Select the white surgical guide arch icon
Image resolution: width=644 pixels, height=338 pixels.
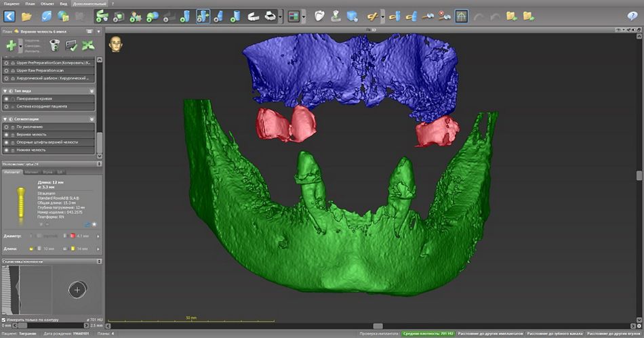(254, 16)
